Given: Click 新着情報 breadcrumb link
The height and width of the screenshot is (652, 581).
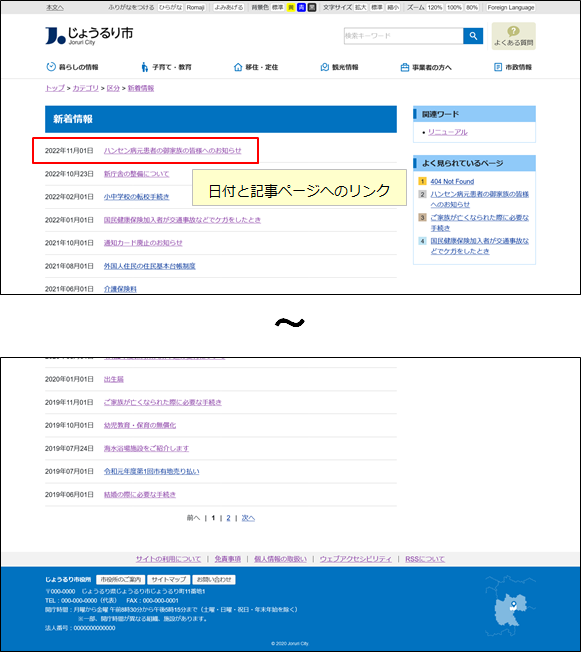Looking at the screenshot, I should tap(141, 88).
